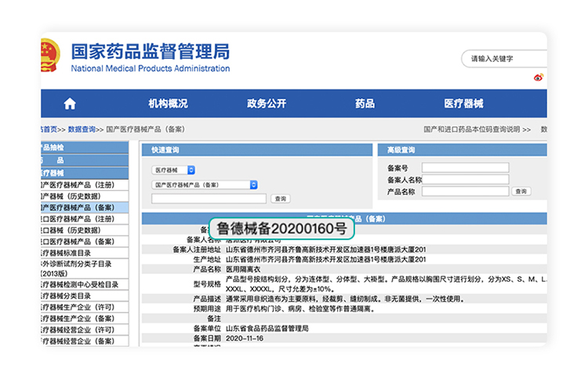Focus the quick search text field
The width and height of the screenshot is (588, 387).
[209, 199]
